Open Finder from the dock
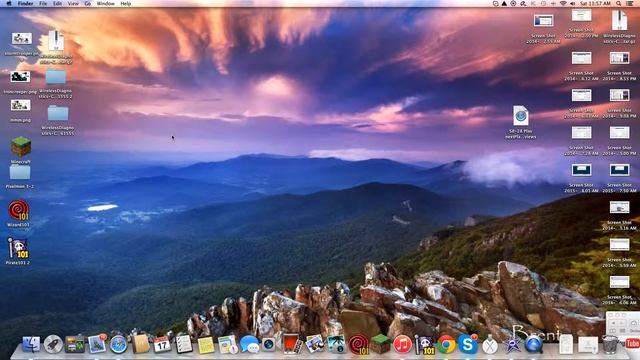This screenshot has height=360, width=640. (31, 345)
